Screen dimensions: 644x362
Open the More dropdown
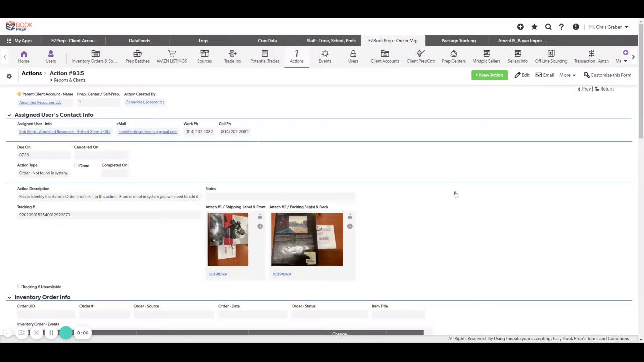(567, 75)
